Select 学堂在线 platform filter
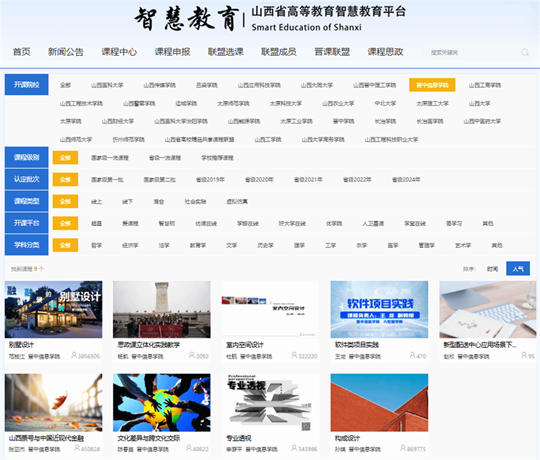Screen dimensions: 540x460 (x=415, y=223)
